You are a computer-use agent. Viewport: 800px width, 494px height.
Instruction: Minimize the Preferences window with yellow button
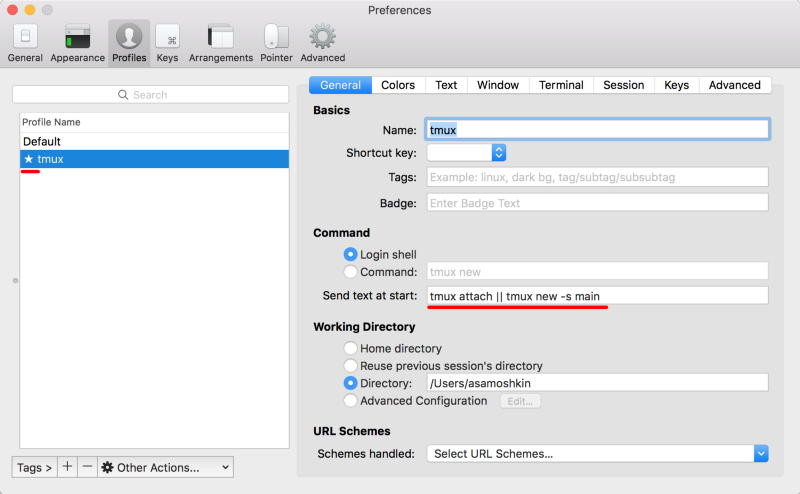coord(30,10)
